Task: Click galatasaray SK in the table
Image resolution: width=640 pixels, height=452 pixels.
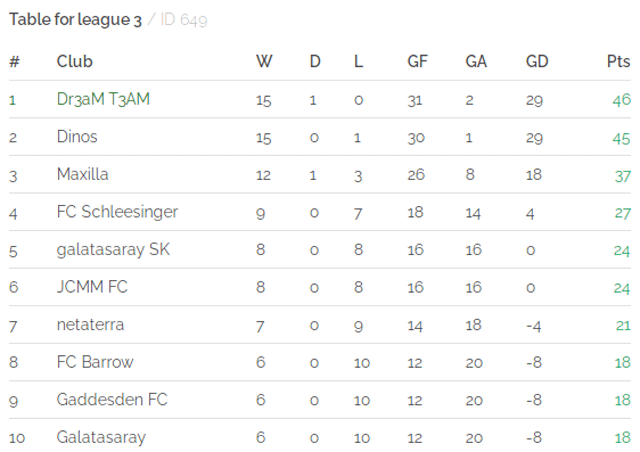Action: point(113,250)
